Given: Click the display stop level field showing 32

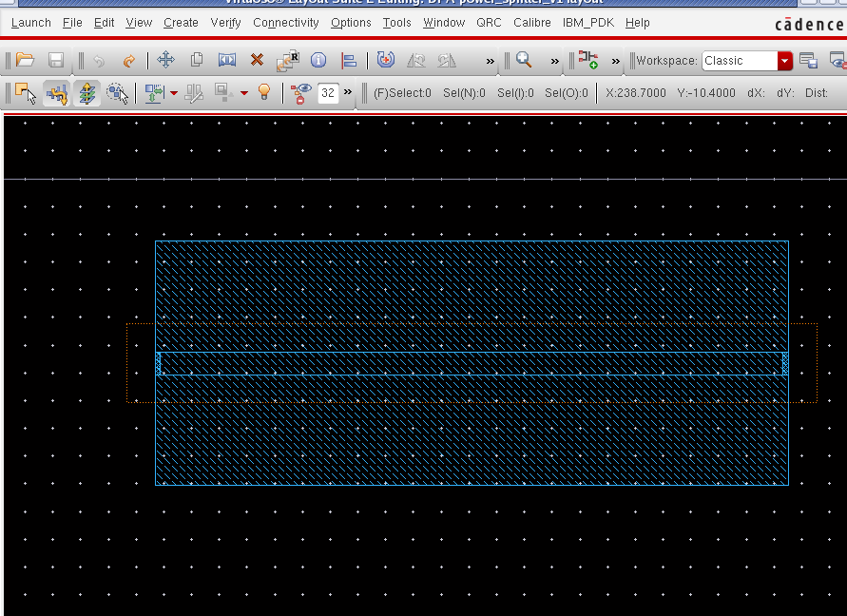Looking at the screenshot, I should (328, 93).
